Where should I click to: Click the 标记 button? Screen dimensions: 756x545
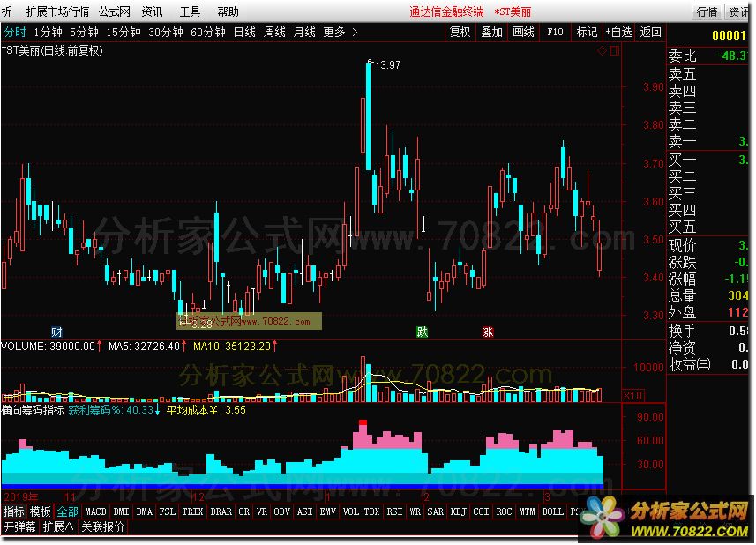[x=587, y=33]
